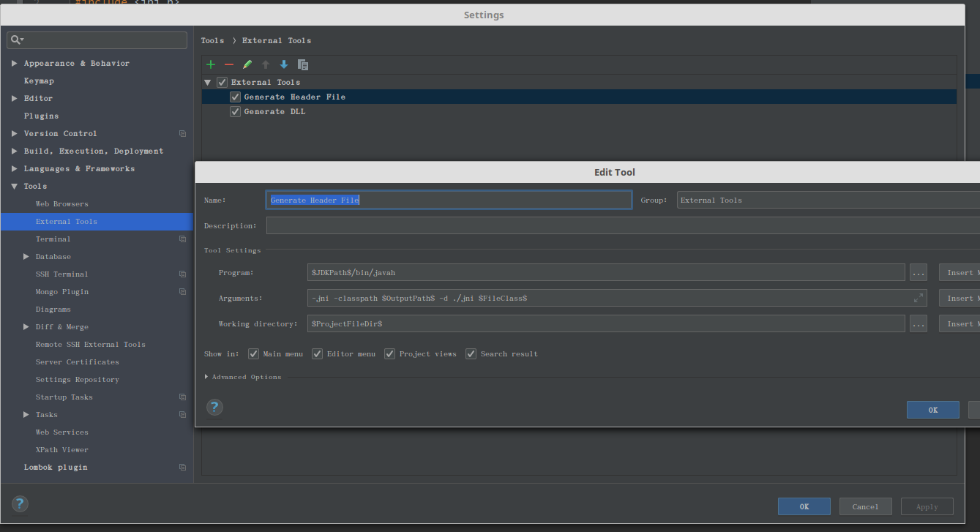
Task: Collapse External Tools group in list
Action: tap(208, 82)
